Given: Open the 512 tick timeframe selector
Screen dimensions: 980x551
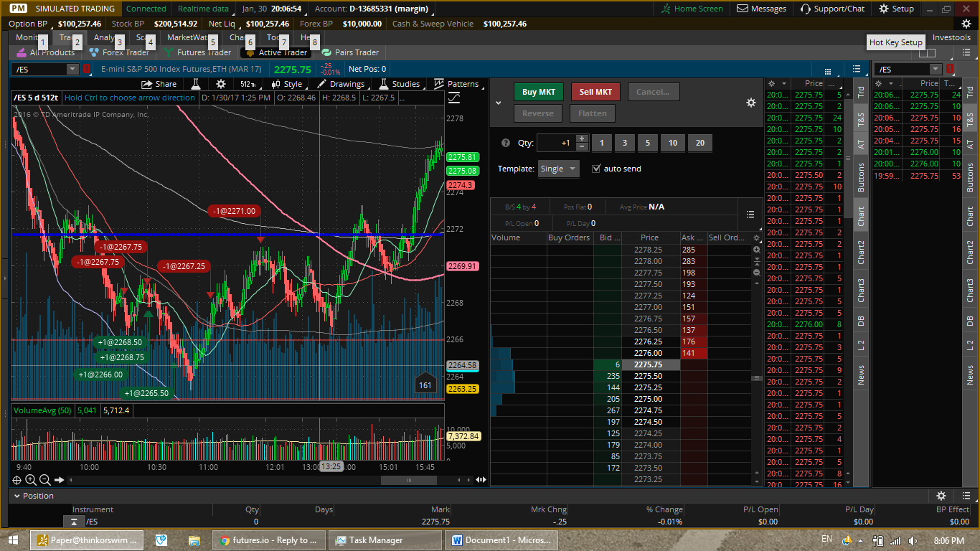Looking at the screenshot, I should [249, 84].
